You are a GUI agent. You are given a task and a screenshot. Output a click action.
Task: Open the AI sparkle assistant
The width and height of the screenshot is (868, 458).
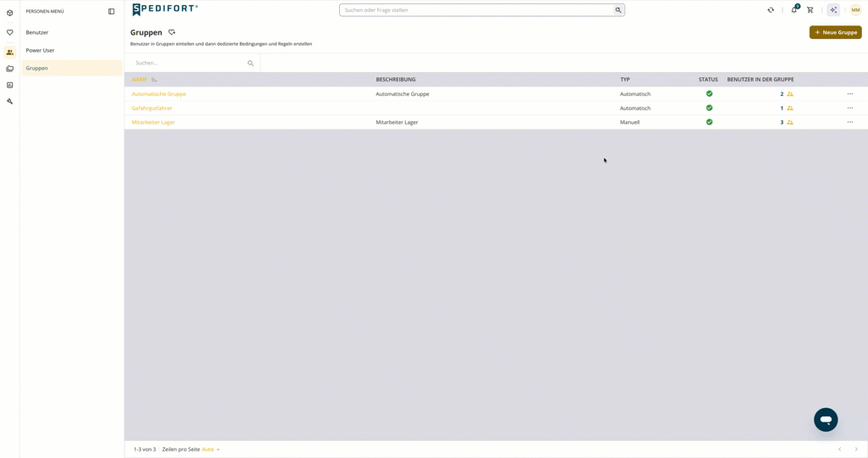pos(833,10)
